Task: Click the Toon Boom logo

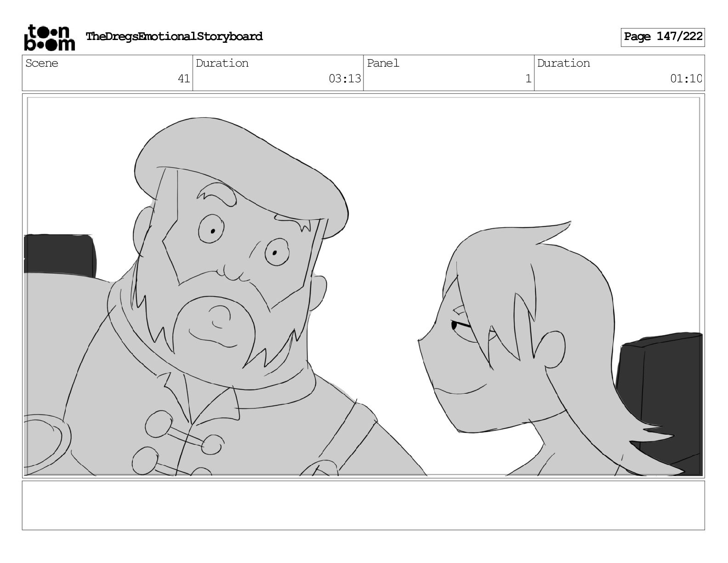Action: pyautogui.click(x=49, y=37)
